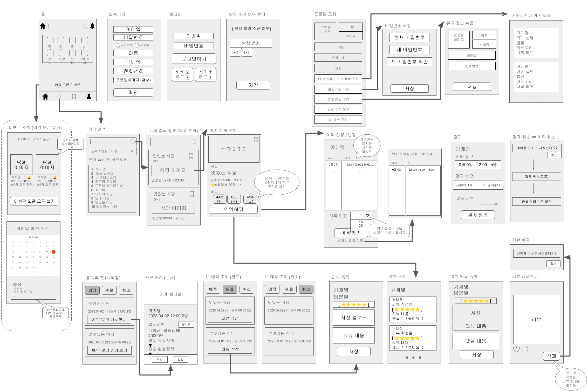The image size is (588, 392).
Task: Expand the 예약 인원 dropdown arrow
Action: [367, 216]
